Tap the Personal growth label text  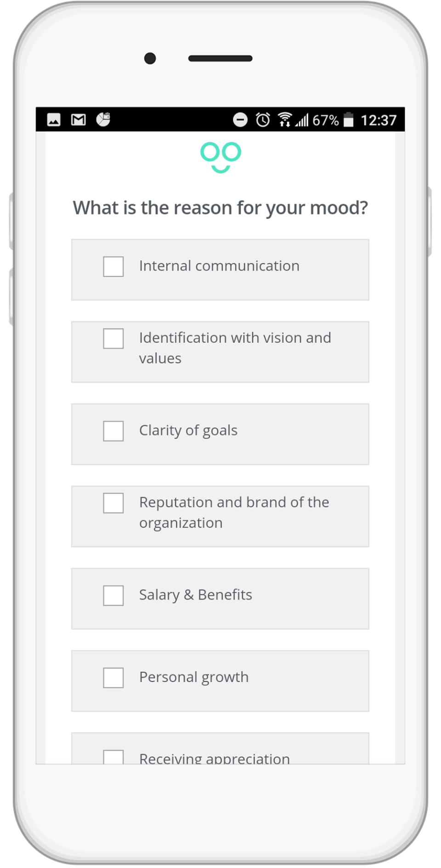tap(193, 677)
